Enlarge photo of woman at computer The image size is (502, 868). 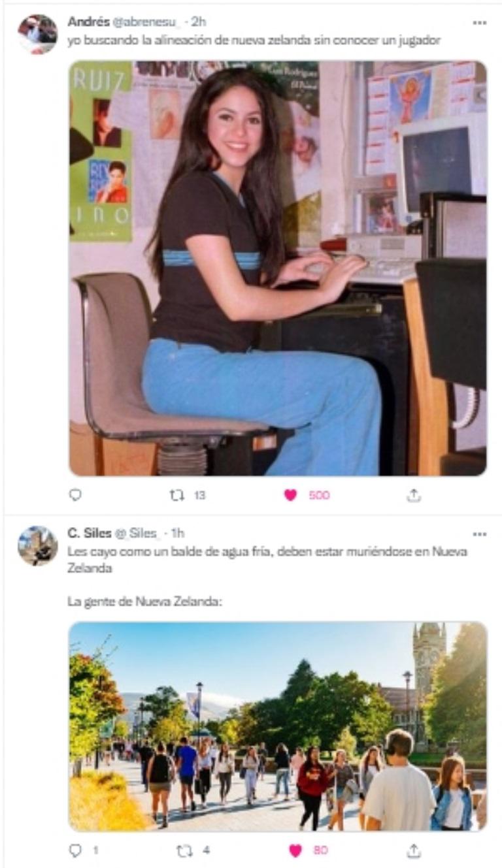(x=278, y=268)
